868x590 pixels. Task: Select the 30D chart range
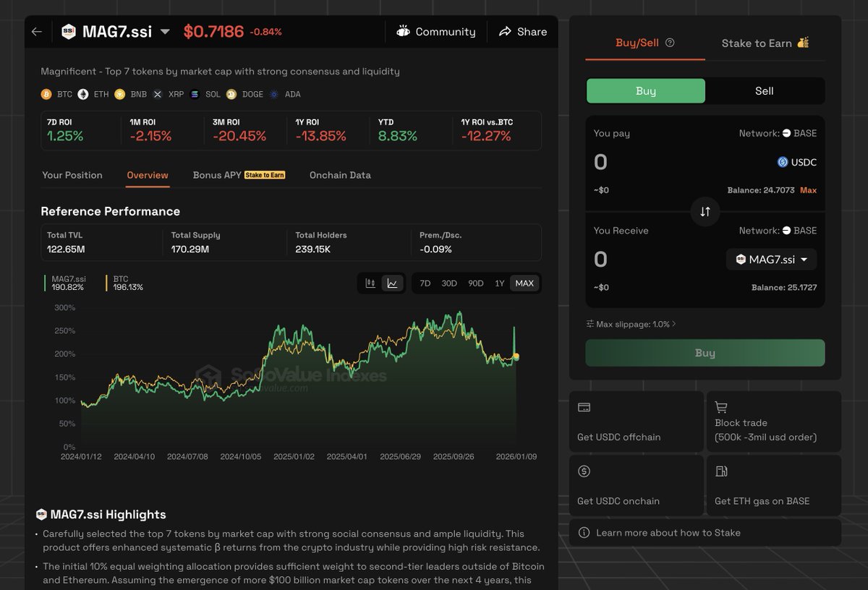click(x=449, y=283)
